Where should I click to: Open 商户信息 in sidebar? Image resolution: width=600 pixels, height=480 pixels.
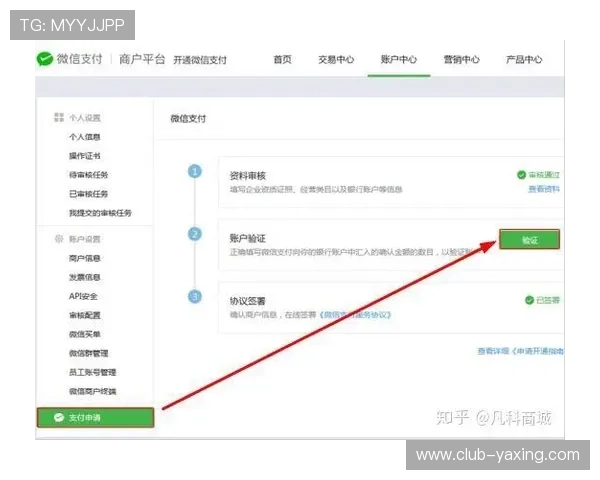(85, 258)
